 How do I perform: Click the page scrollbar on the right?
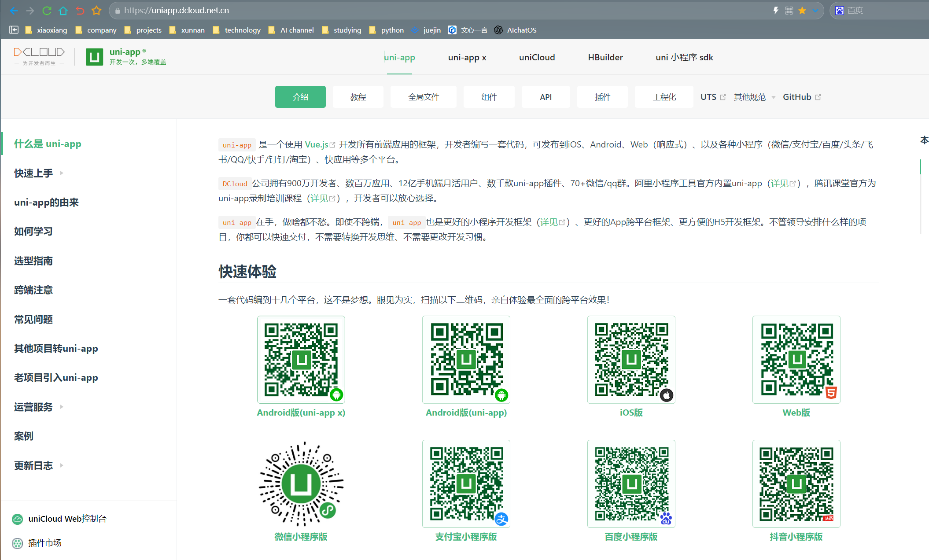tap(921, 196)
